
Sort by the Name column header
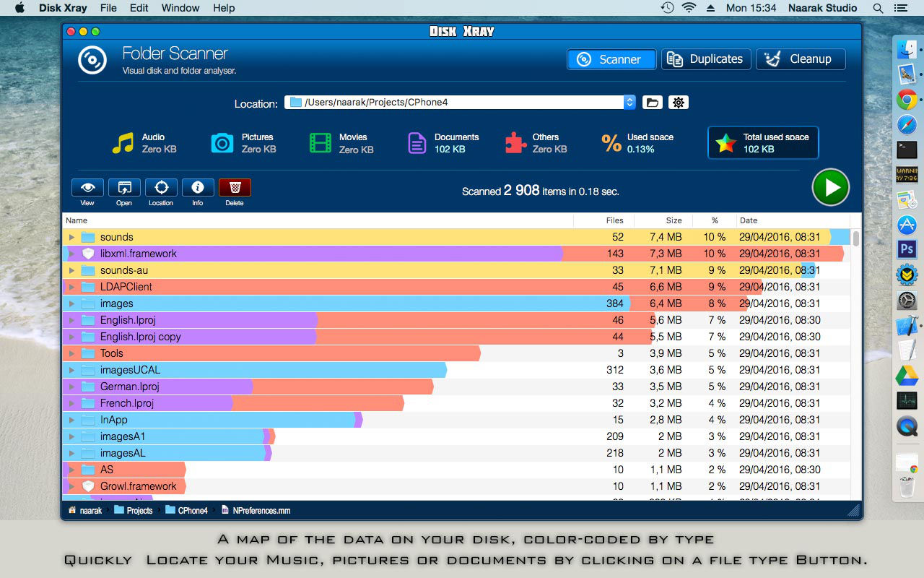pyautogui.click(x=318, y=220)
